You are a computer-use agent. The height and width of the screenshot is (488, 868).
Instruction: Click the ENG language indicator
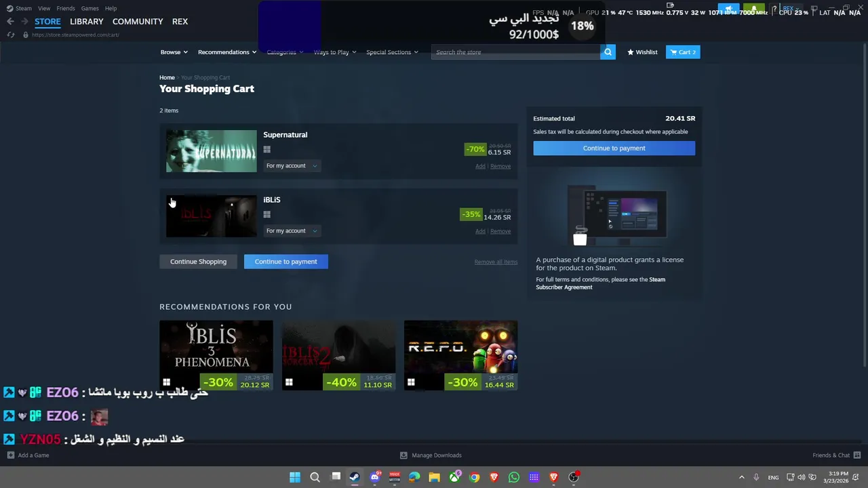click(x=773, y=477)
